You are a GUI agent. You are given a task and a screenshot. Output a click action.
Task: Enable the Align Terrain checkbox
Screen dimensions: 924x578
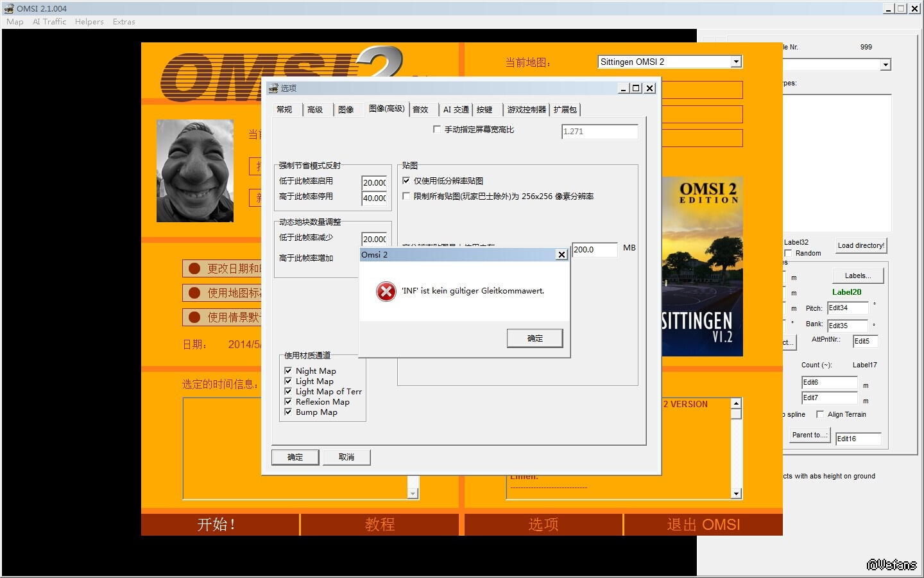click(820, 415)
